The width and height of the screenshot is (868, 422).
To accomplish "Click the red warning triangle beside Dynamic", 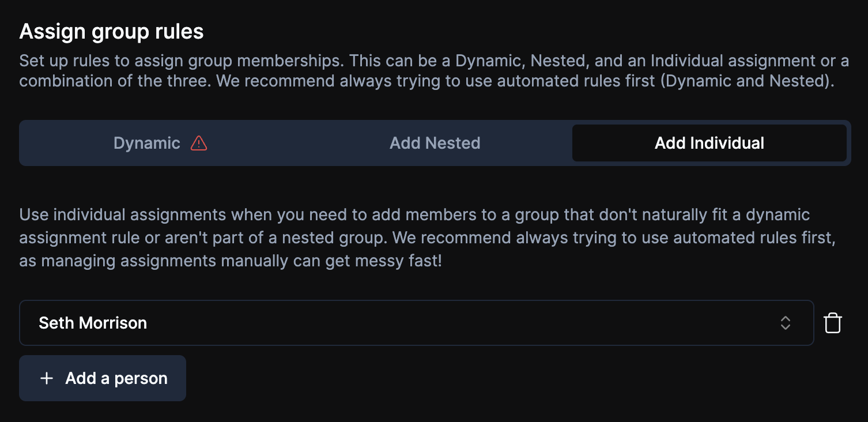I will (199, 143).
